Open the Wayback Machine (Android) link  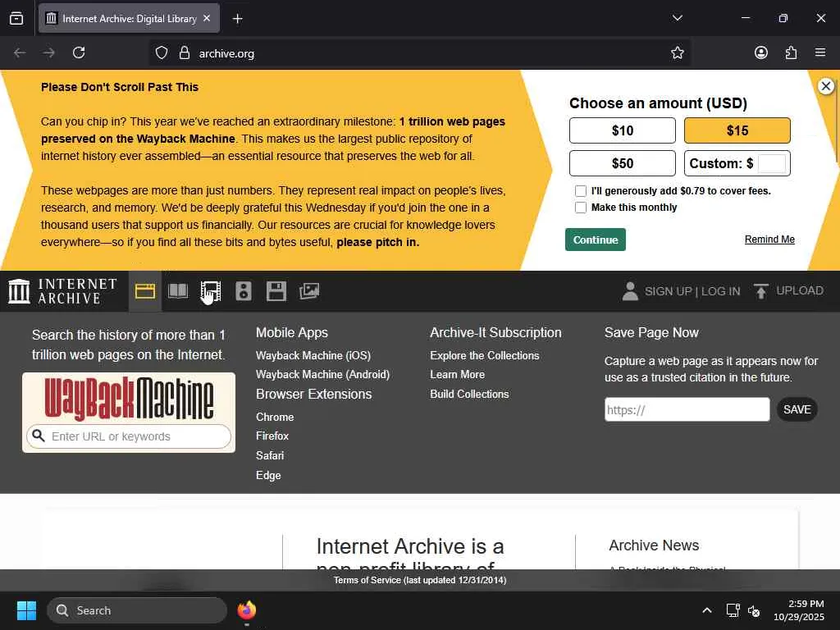pos(322,374)
